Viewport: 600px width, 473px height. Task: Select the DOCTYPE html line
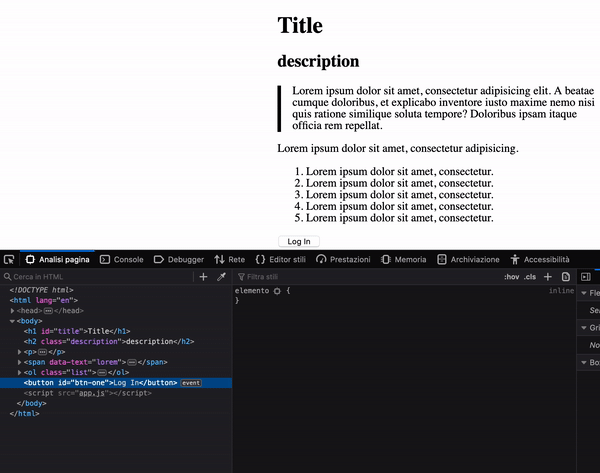(x=41, y=290)
